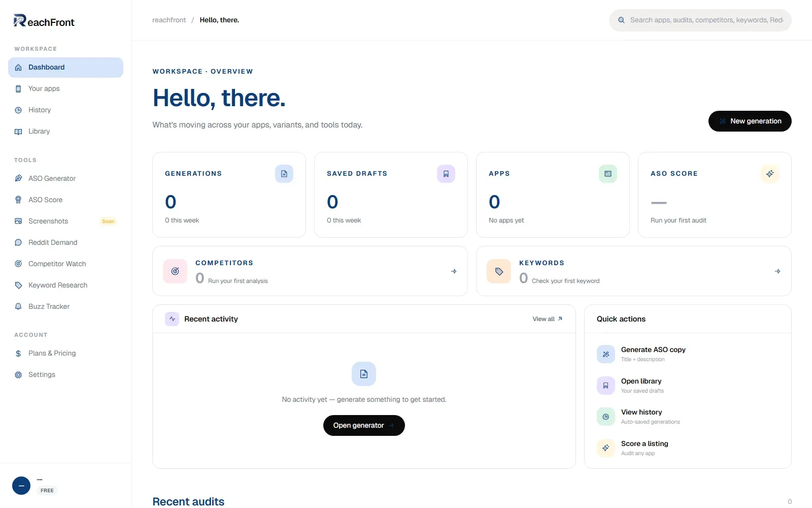Click the FREE plan badge
Viewport: 812px width, 508px height.
[x=47, y=490]
